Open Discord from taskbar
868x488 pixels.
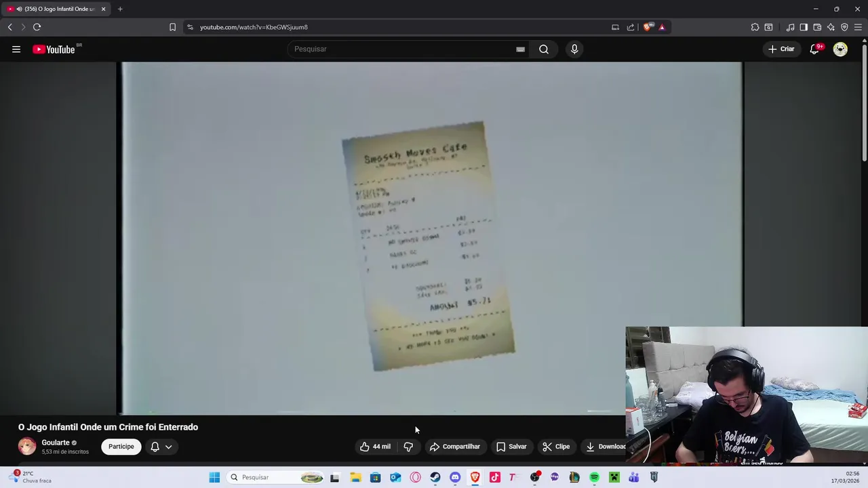point(455,477)
